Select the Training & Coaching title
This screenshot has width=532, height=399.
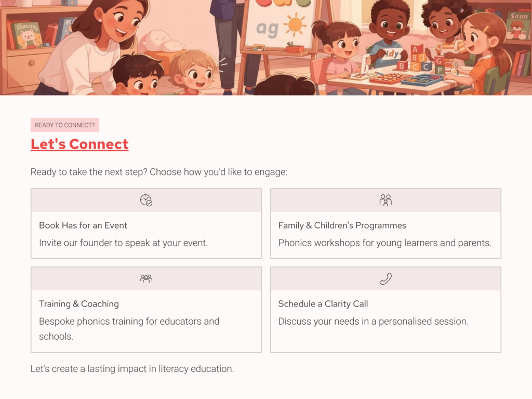pos(79,303)
